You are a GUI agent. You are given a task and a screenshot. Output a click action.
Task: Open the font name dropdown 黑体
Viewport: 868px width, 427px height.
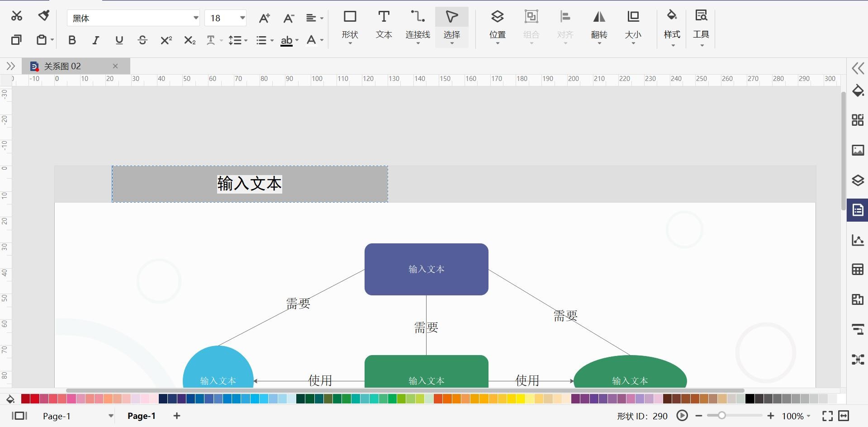pos(133,18)
